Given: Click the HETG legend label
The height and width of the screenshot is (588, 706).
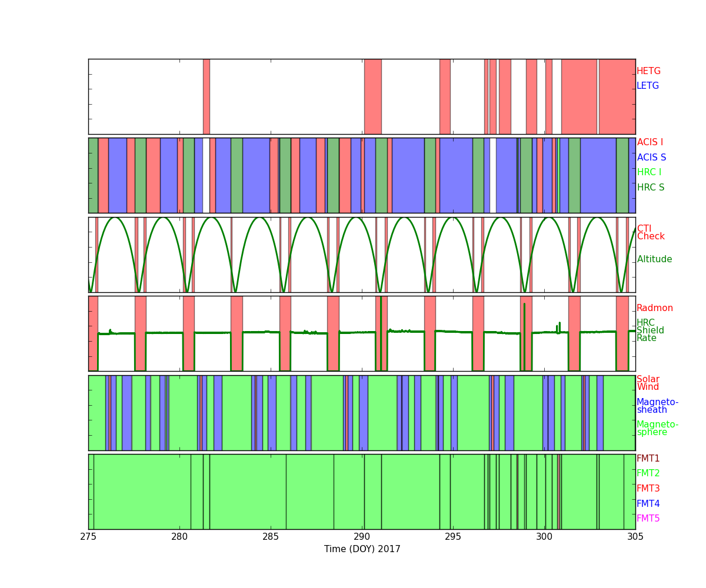Looking at the screenshot, I should pyautogui.click(x=648, y=71).
